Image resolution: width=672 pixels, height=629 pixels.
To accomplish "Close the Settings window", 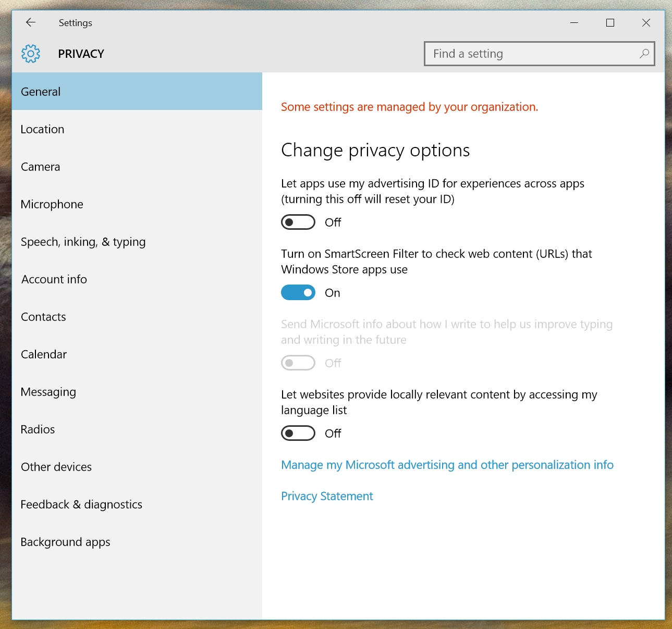I will tap(646, 22).
